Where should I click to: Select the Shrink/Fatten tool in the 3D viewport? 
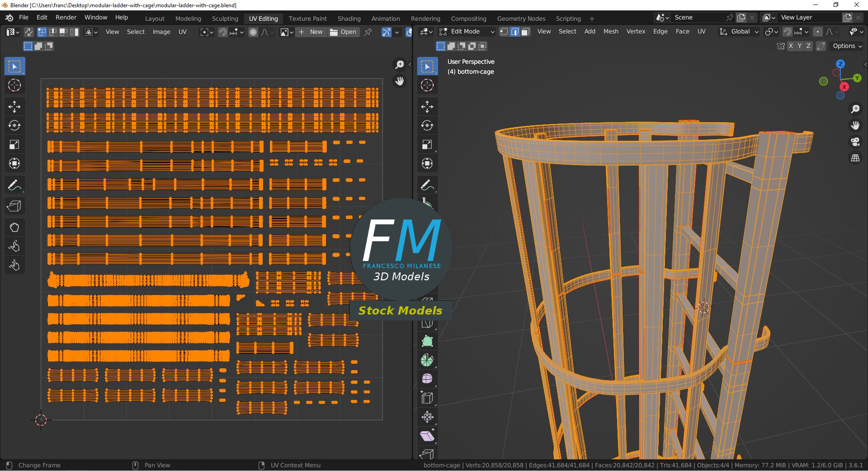pyautogui.click(x=427, y=417)
